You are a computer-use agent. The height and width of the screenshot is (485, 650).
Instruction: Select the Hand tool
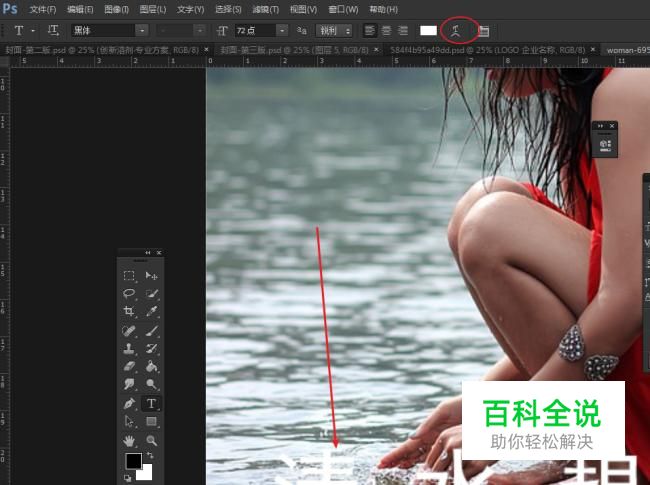pyautogui.click(x=129, y=440)
